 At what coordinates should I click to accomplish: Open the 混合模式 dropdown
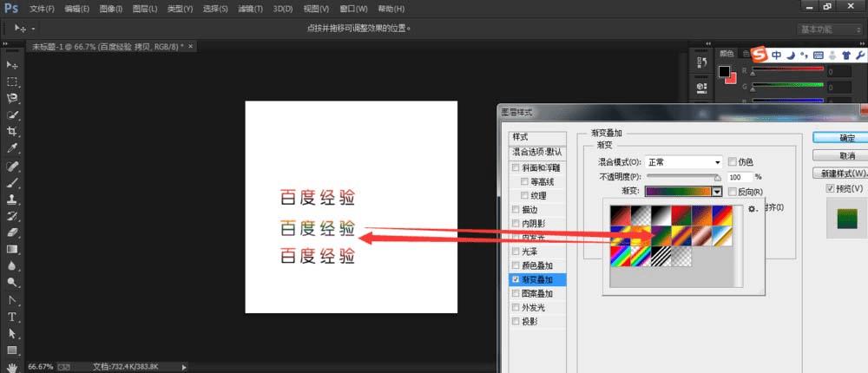tap(684, 162)
